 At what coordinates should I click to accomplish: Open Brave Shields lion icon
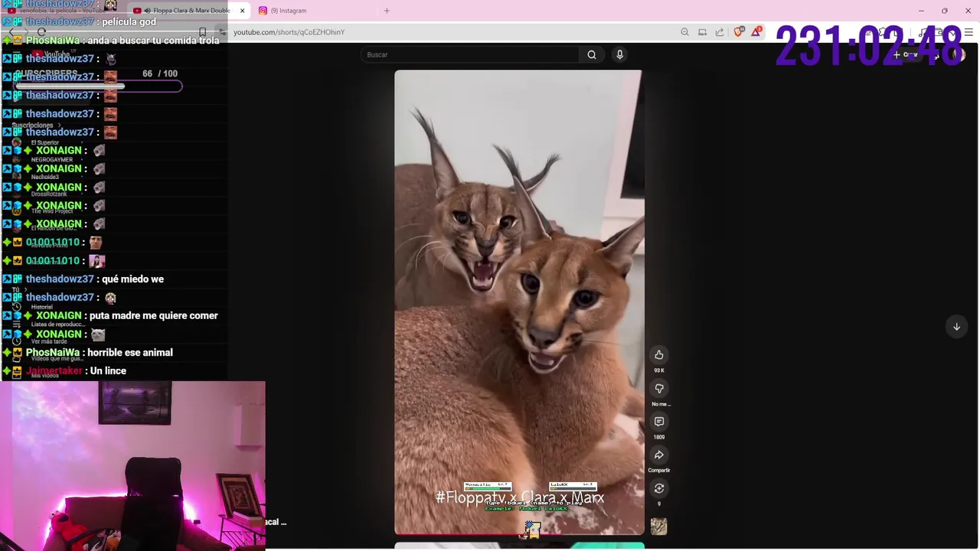(x=738, y=32)
